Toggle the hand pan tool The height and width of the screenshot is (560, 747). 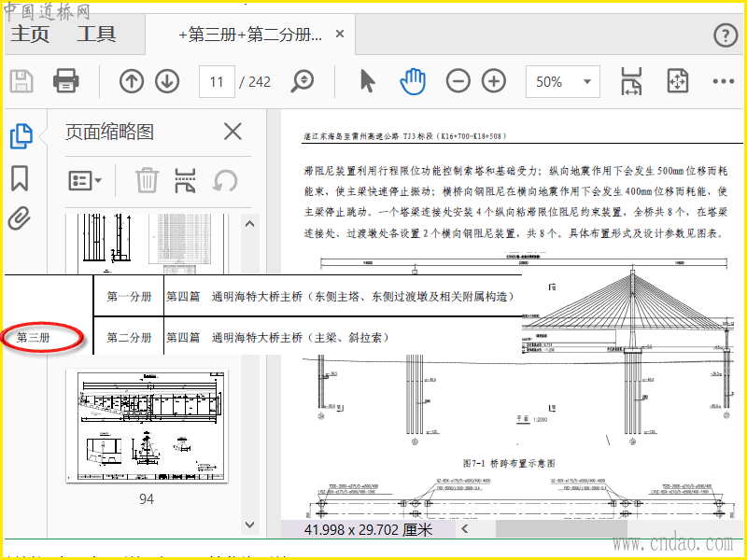click(x=413, y=81)
